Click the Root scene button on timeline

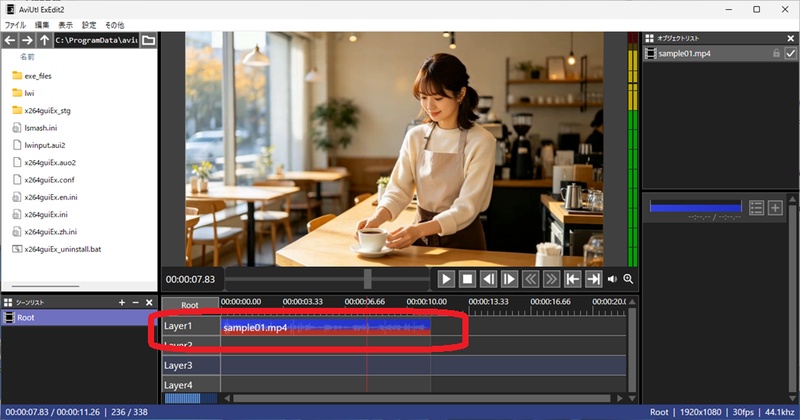(190, 305)
